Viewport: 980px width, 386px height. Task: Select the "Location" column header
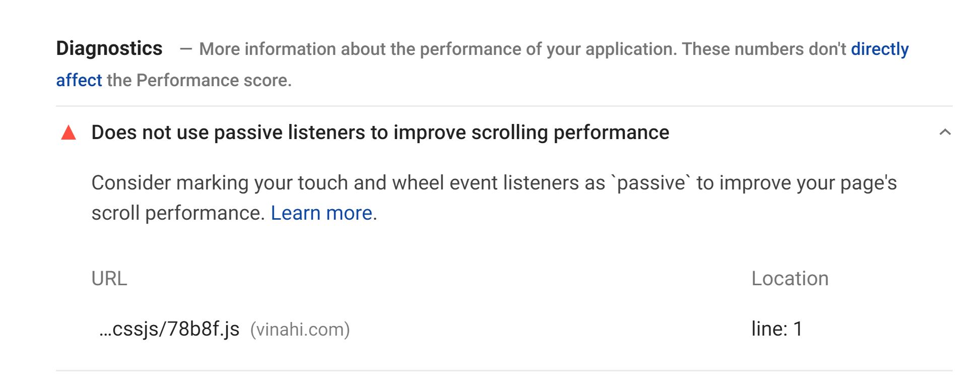pos(790,279)
